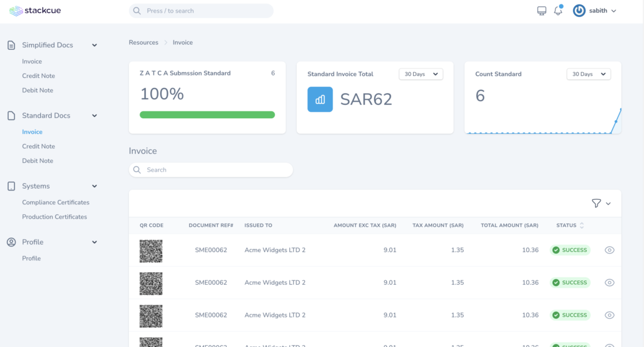Image resolution: width=644 pixels, height=347 pixels.
Task: Click the stackcue logo
Action: pyautogui.click(x=35, y=11)
